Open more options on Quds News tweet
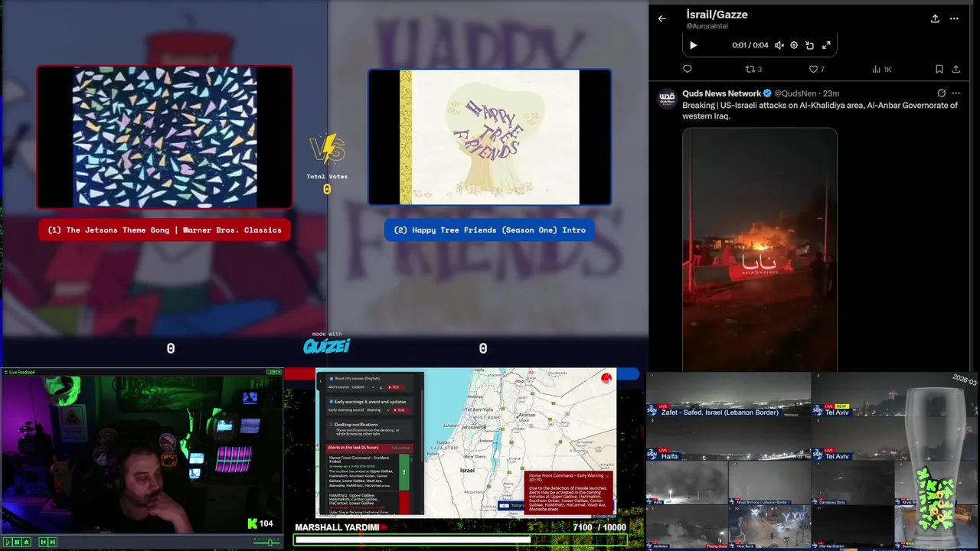 [956, 93]
